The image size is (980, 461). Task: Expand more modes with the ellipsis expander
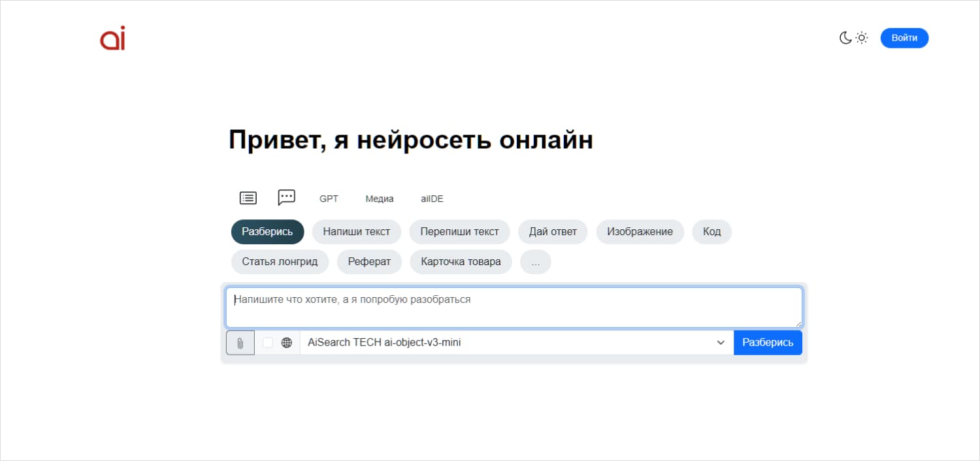535,261
